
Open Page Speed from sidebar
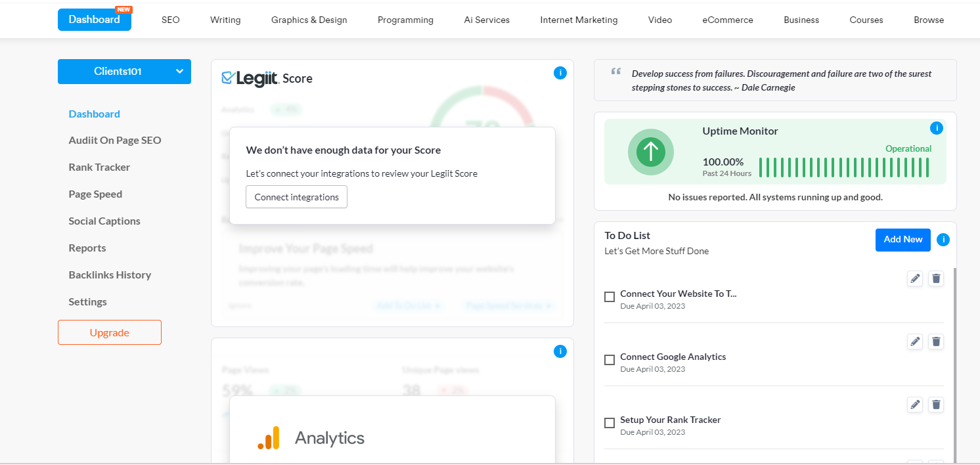pos(95,194)
